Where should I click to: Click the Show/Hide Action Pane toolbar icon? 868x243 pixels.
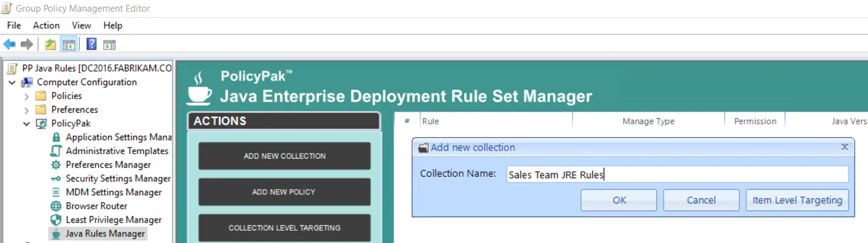(109, 44)
